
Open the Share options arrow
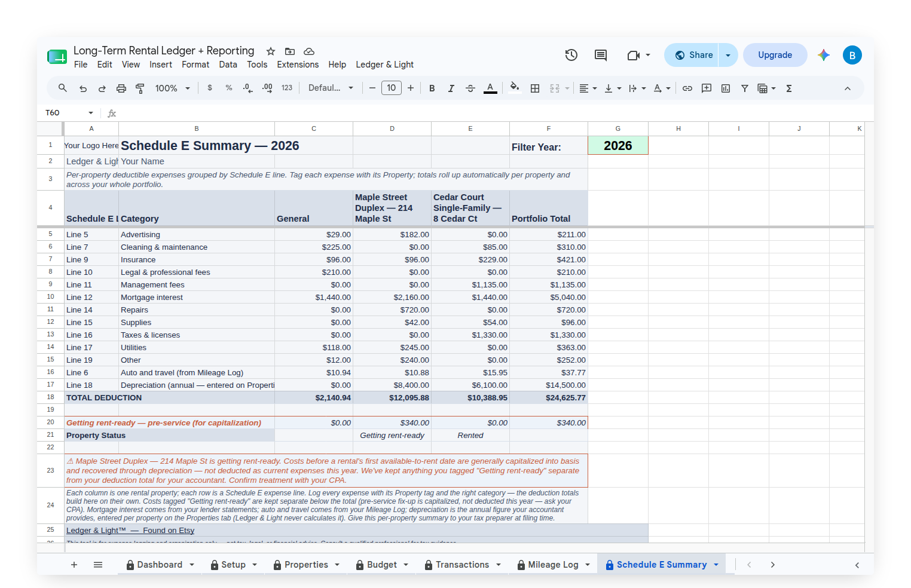(728, 55)
